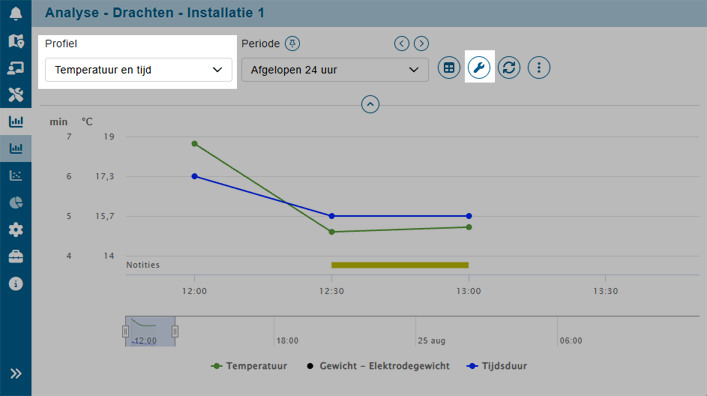Open the Profiel dropdown Temperatuur en tijd
The height and width of the screenshot is (396, 707).
138,70
